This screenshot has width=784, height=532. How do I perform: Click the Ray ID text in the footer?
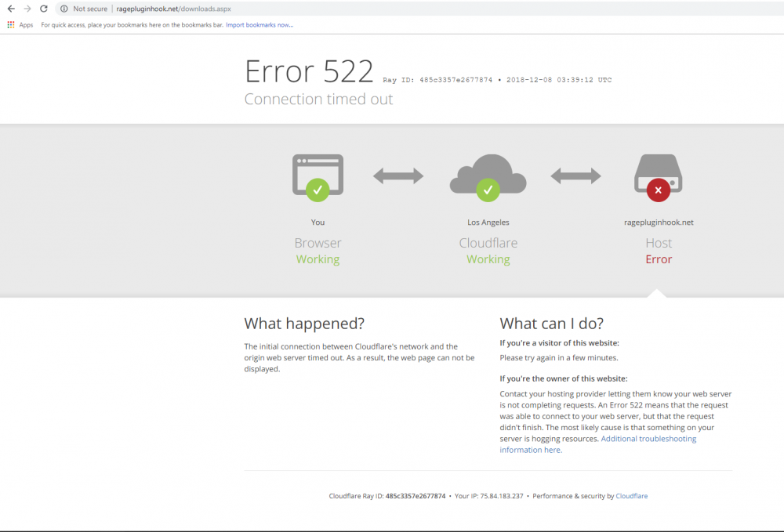click(x=387, y=496)
